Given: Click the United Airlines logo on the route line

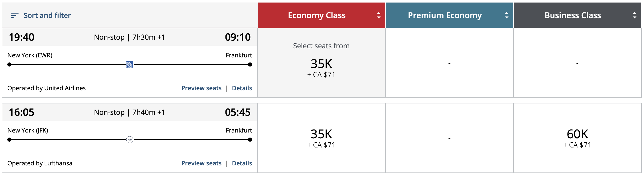Looking at the screenshot, I should point(129,64).
